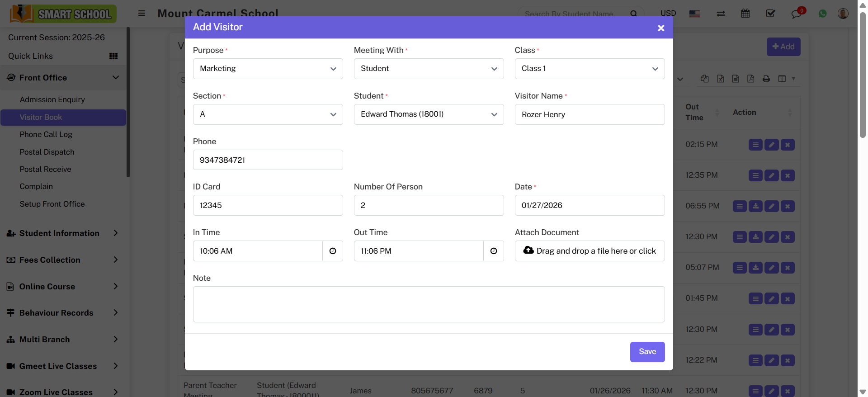This screenshot has width=868, height=397.
Task: Click the print icon in table toolbar
Action: pos(766,79)
